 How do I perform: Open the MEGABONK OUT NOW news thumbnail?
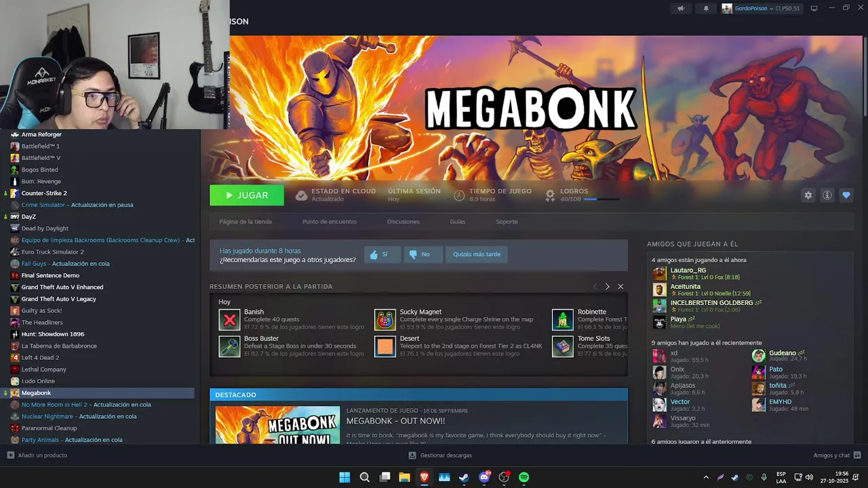click(278, 425)
